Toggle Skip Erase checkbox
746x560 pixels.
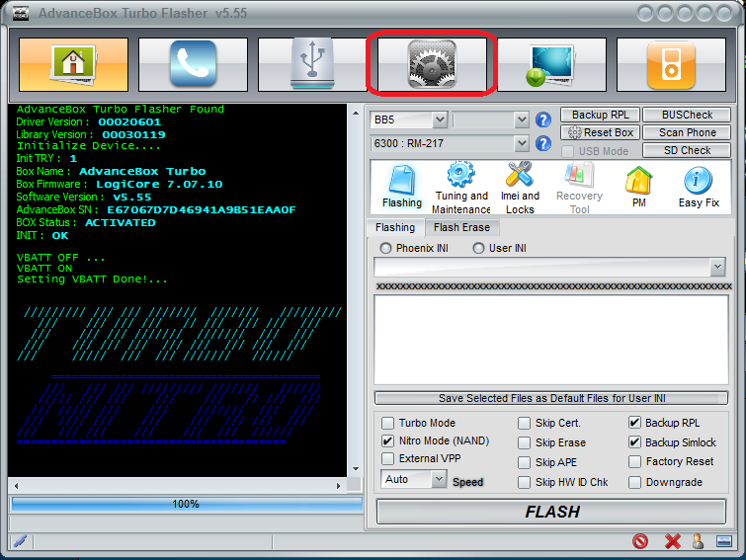pyautogui.click(x=524, y=442)
